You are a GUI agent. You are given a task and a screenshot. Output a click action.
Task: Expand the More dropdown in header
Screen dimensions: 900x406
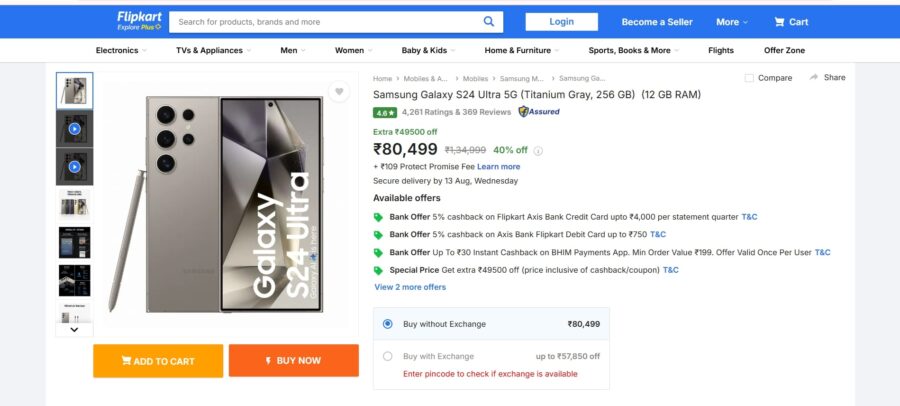[731, 22]
